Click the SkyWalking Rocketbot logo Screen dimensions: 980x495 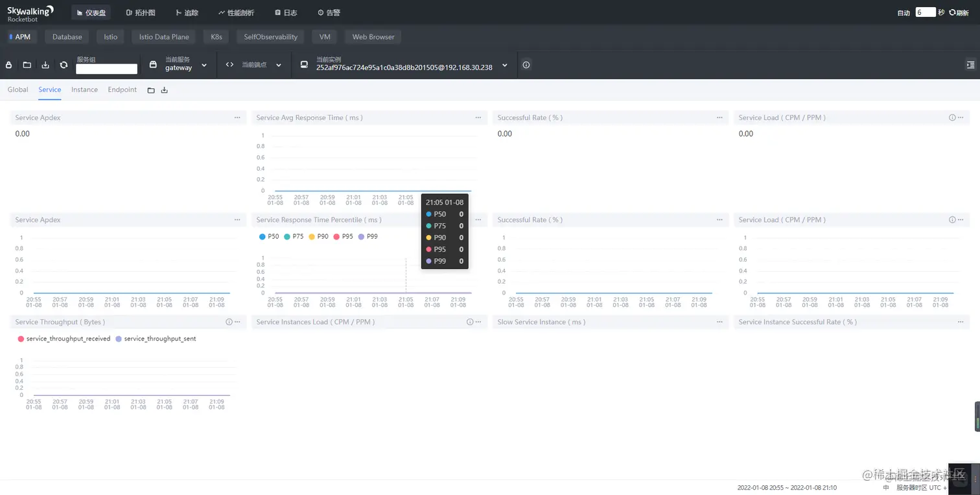tap(30, 13)
